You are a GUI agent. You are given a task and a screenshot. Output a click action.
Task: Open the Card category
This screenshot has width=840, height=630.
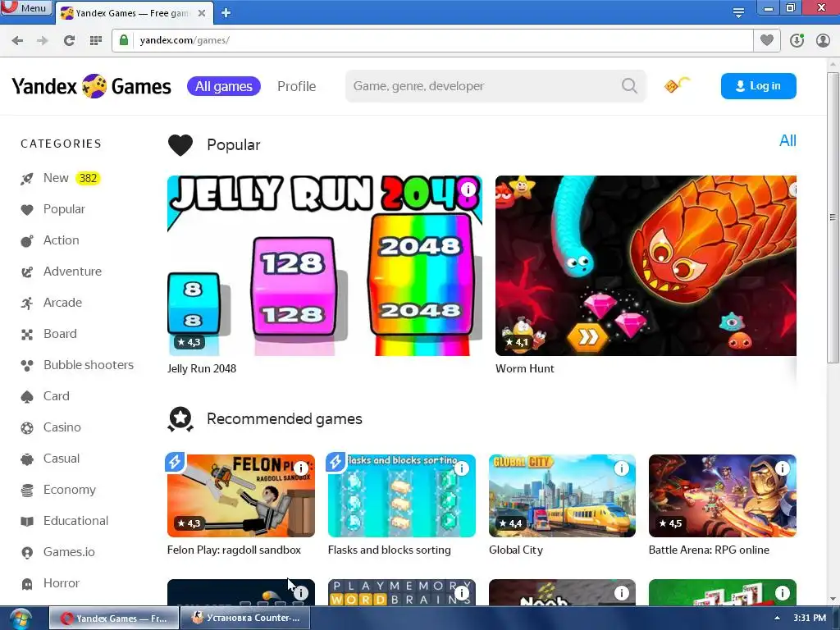(45, 396)
